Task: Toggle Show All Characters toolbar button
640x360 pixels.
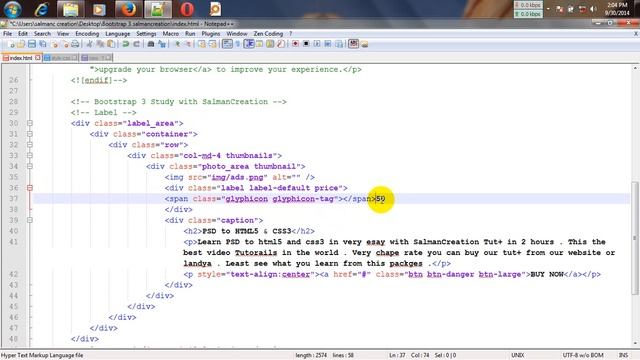Action: pyautogui.click(x=238, y=44)
